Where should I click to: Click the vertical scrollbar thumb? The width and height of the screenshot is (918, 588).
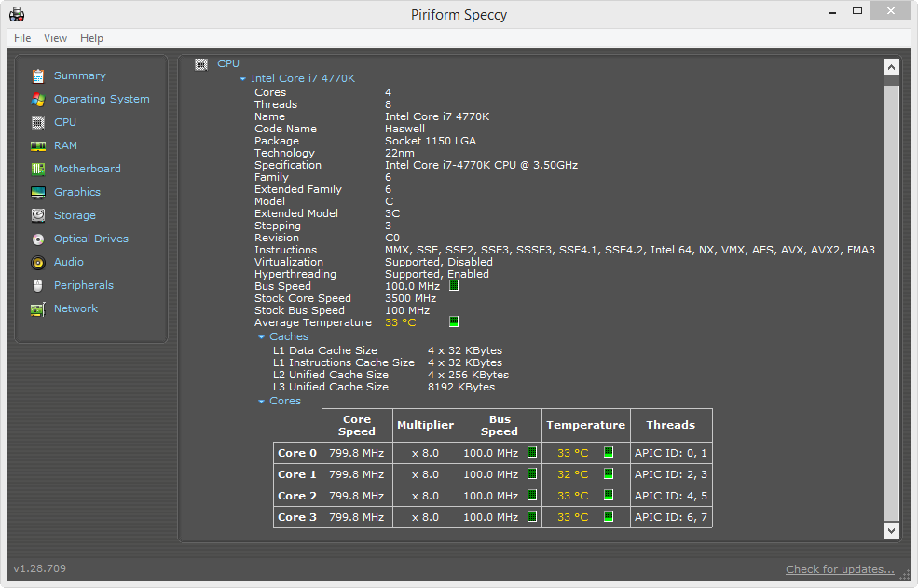[x=891, y=303]
